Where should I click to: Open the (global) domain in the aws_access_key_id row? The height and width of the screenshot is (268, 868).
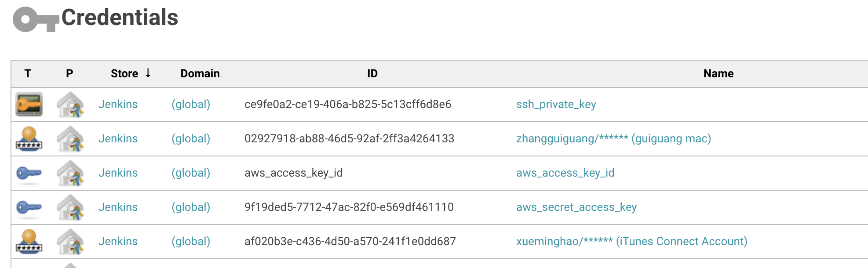[191, 173]
